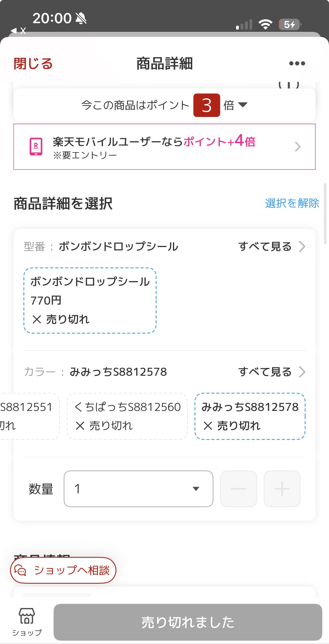The height and width of the screenshot is (644, 329).
Task: Select the くちぱっちS8812560 color option
Action: 127,416
